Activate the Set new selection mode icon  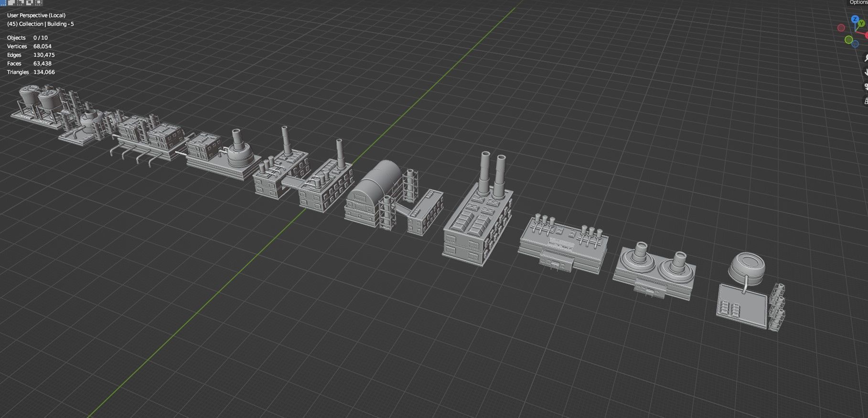[3, 2]
